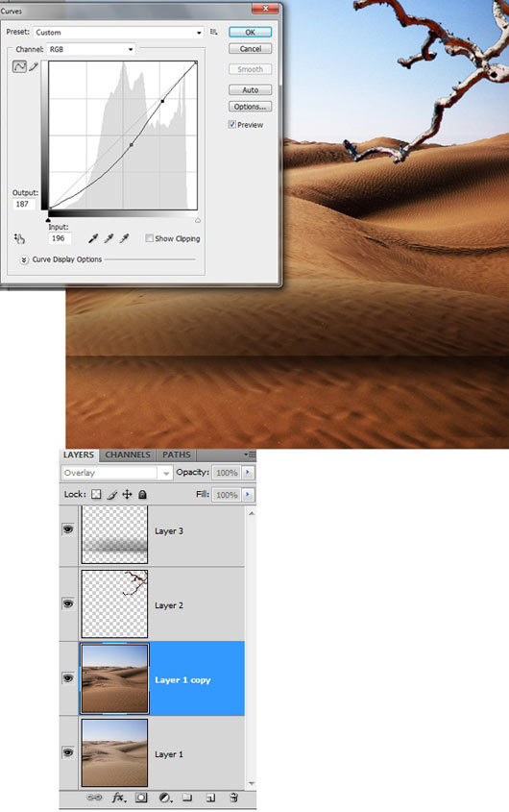Select the lower curve control point
This screenshot has height=812, width=509.
click(131, 145)
